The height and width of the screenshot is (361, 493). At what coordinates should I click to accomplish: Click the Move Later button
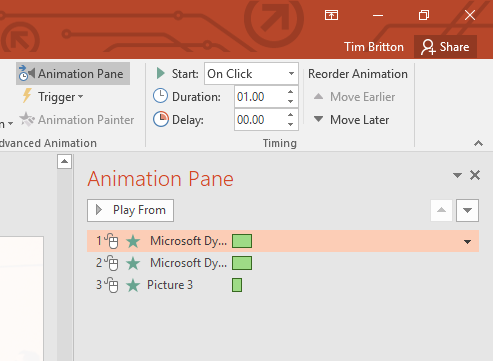click(x=351, y=120)
